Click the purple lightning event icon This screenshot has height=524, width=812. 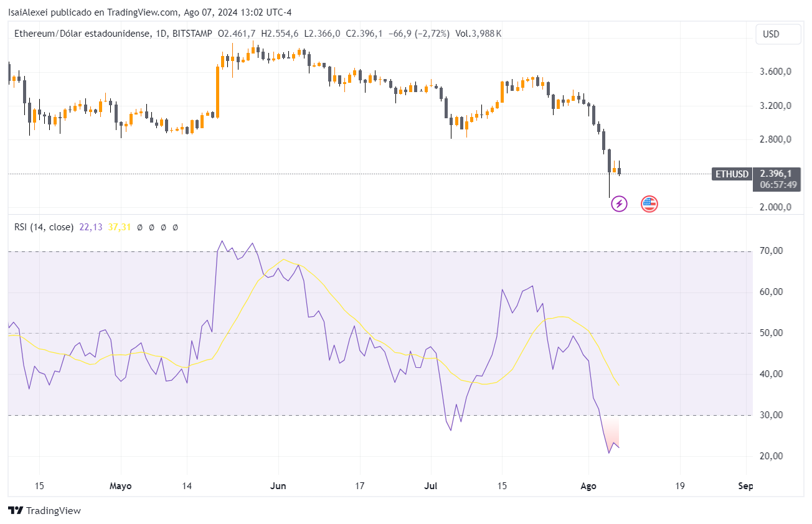point(619,204)
